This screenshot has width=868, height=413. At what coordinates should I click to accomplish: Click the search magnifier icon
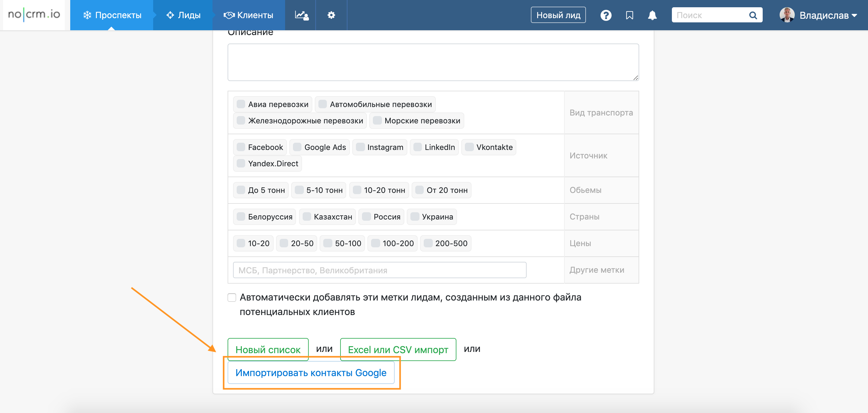point(753,15)
